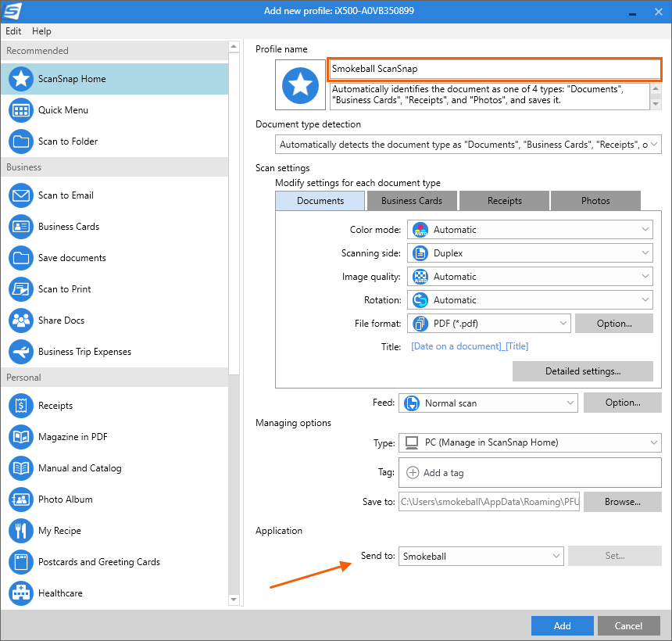Switch to the Photos tab
Image resolution: width=672 pixels, height=641 pixels.
tap(595, 201)
